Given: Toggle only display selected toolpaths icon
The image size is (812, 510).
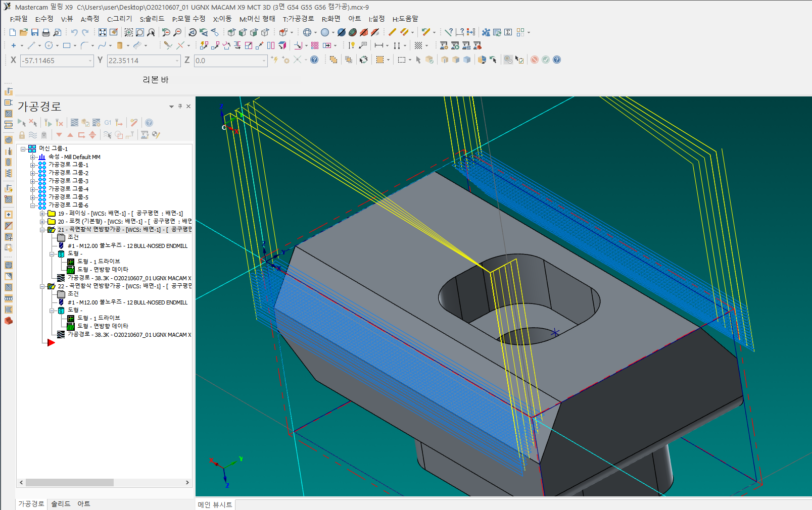Looking at the screenshot, I should (x=108, y=135).
